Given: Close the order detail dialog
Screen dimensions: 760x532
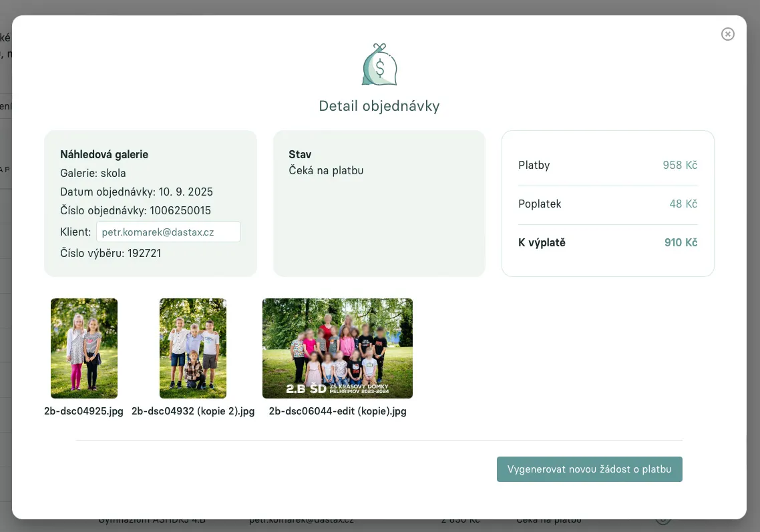Looking at the screenshot, I should (727, 34).
